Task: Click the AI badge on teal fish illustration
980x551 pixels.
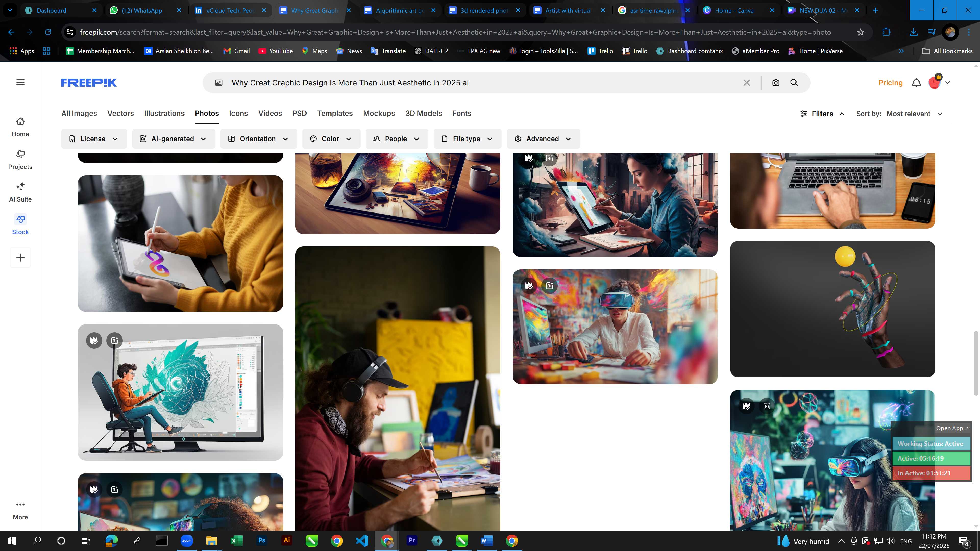Action: click(115, 340)
